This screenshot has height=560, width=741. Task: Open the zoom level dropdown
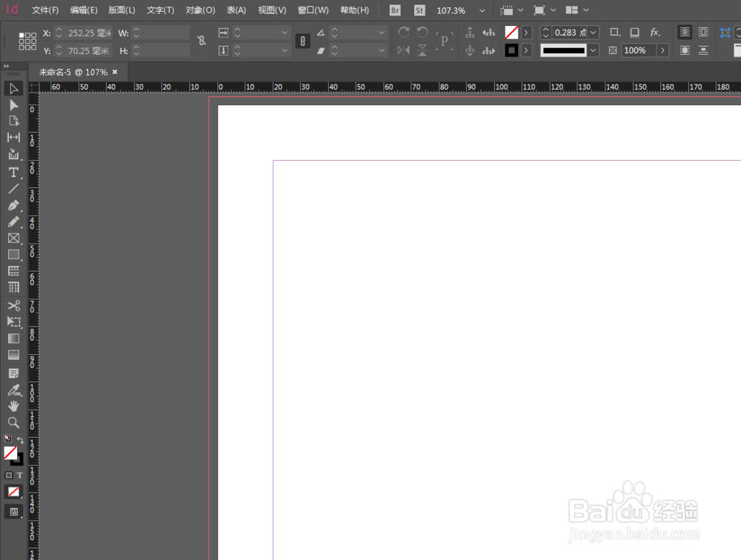[x=482, y=10]
